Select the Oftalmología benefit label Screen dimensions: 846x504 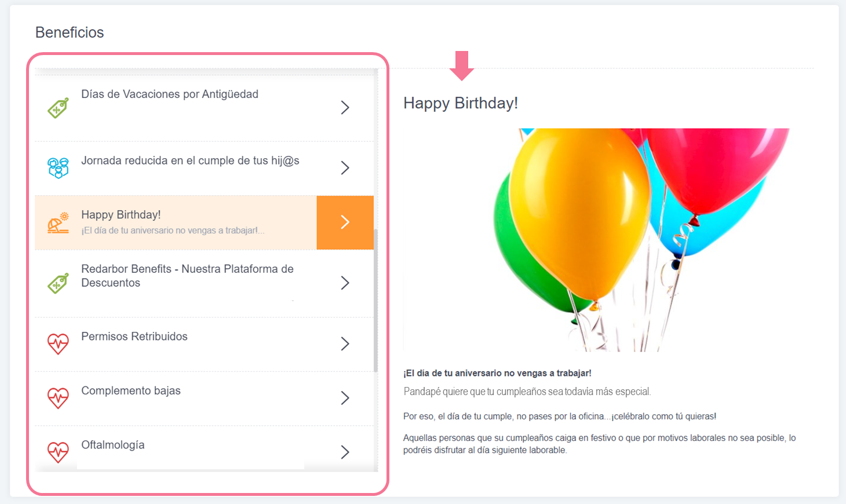tap(113, 445)
